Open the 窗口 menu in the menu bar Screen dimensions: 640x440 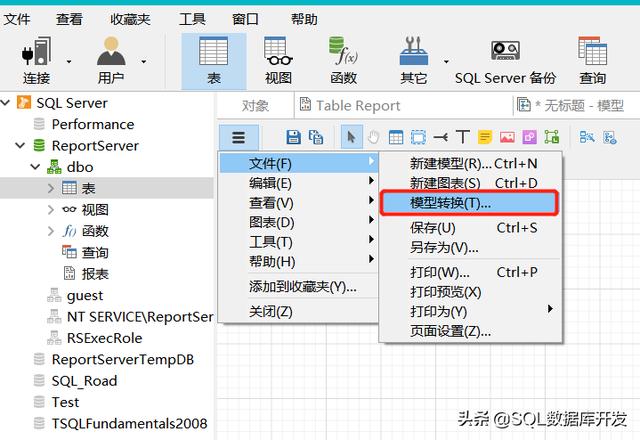point(245,19)
